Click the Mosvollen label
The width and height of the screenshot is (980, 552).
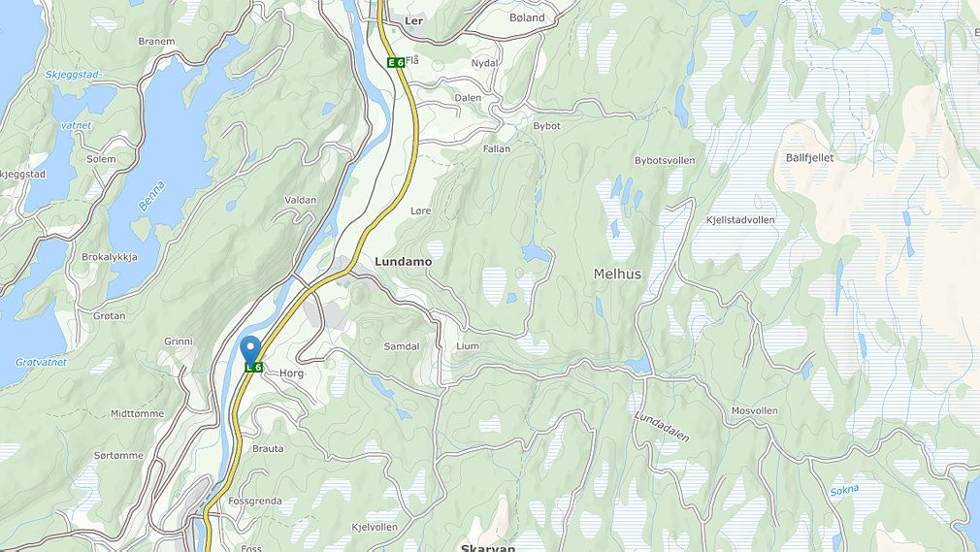(x=754, y=410)
